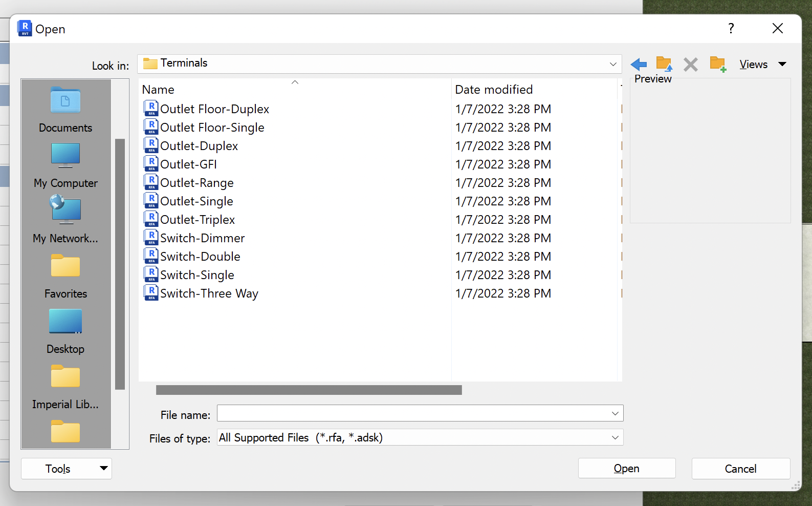Click the Outlet-Range file icon

[x=151, y=182]
